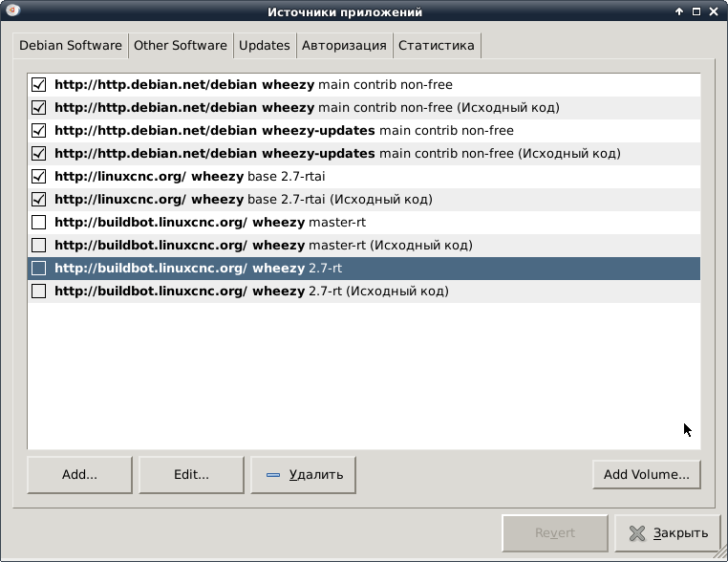Viewport: 728px width, 562px height.
Task: Select row http.debian.net wheezy main contrib non-free
Action: (364, 84)
